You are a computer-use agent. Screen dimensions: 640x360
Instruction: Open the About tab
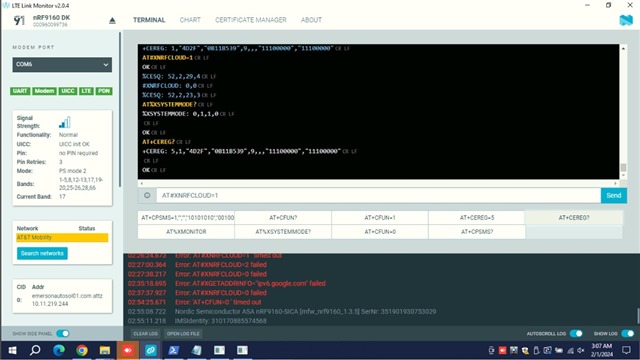tap(311, 20)
